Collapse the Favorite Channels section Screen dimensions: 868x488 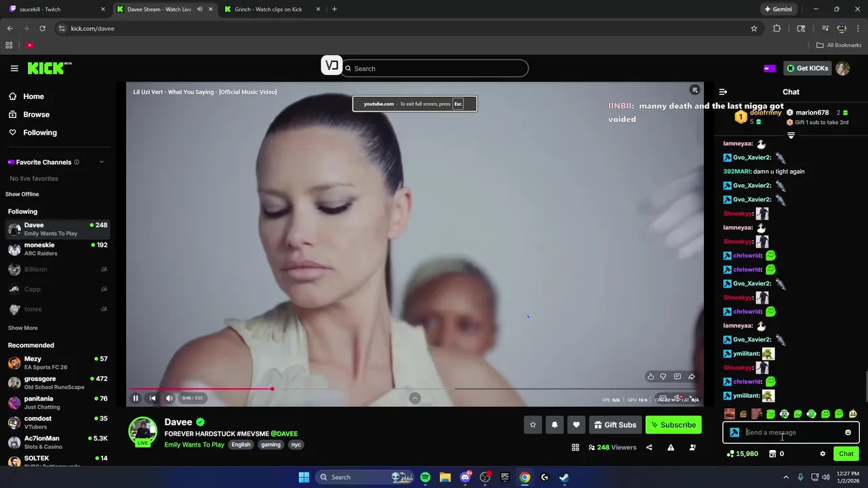tap(102, 162)
